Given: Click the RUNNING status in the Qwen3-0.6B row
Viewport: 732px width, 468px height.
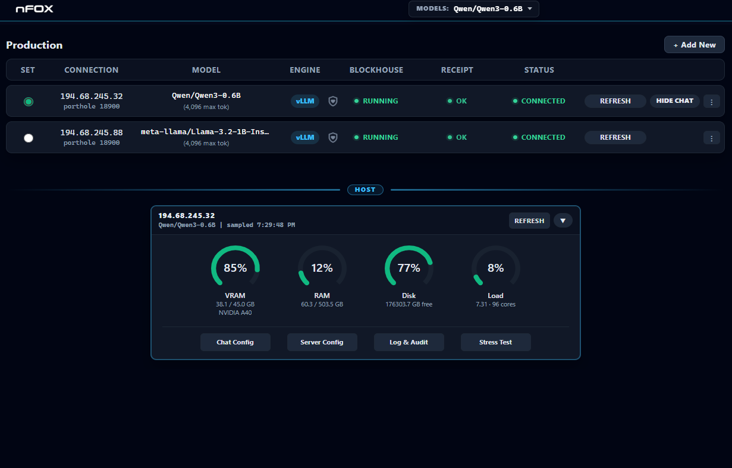Looking at the screenshot, I should (x=376, y=101).
